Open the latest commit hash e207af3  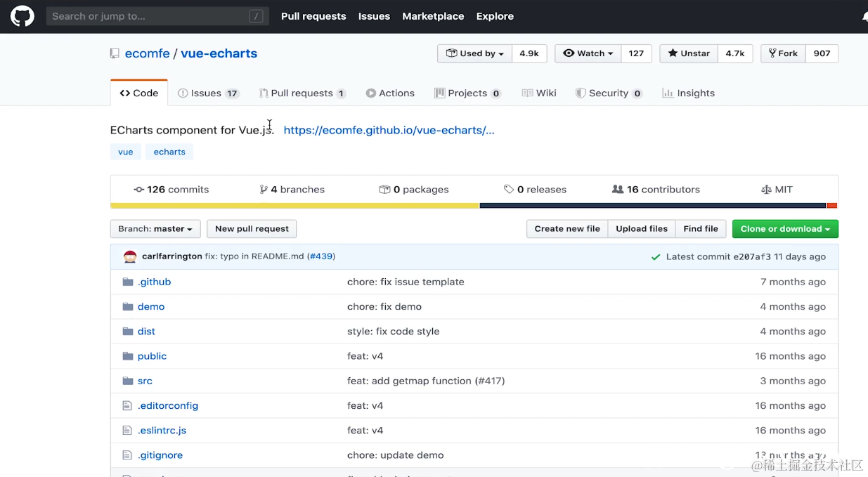click(x=752, y=257)
